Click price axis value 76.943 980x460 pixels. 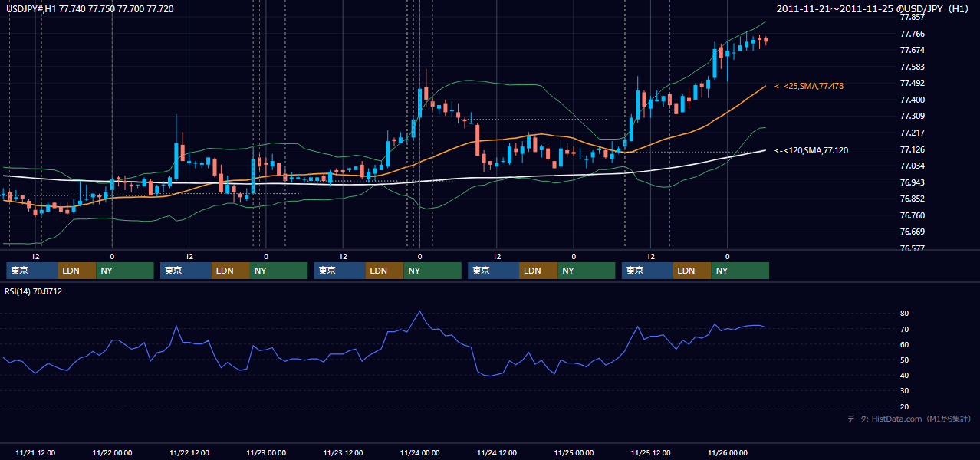click(912, 182)
